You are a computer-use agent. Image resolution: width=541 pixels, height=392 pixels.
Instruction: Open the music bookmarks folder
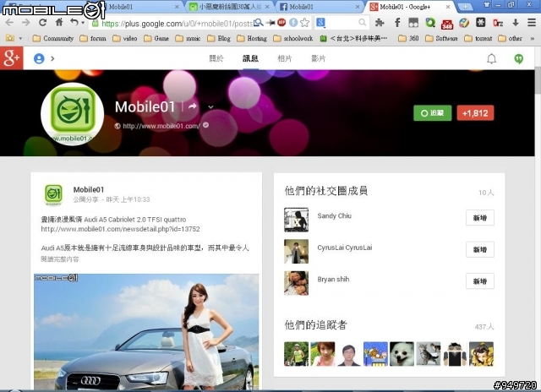[188, 38]
